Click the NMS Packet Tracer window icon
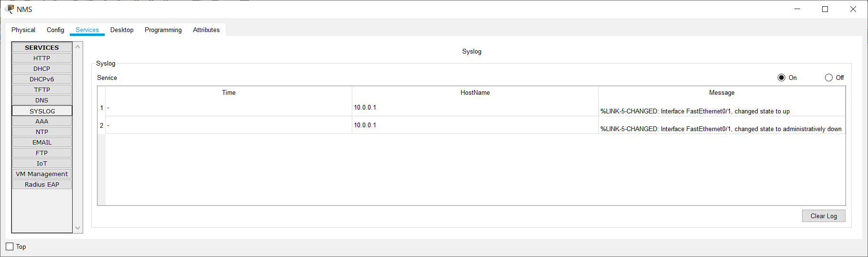Screen dimensions: 868x257 pos(10,9)
